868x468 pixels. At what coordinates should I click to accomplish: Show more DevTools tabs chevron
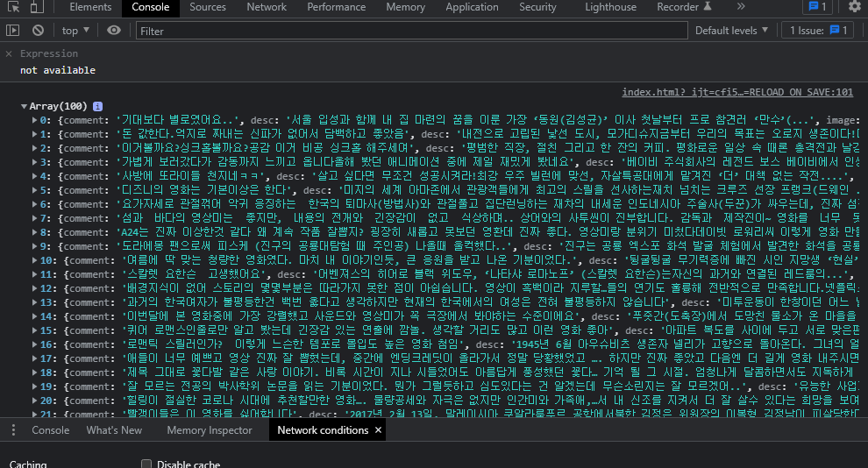pos(741,7)
